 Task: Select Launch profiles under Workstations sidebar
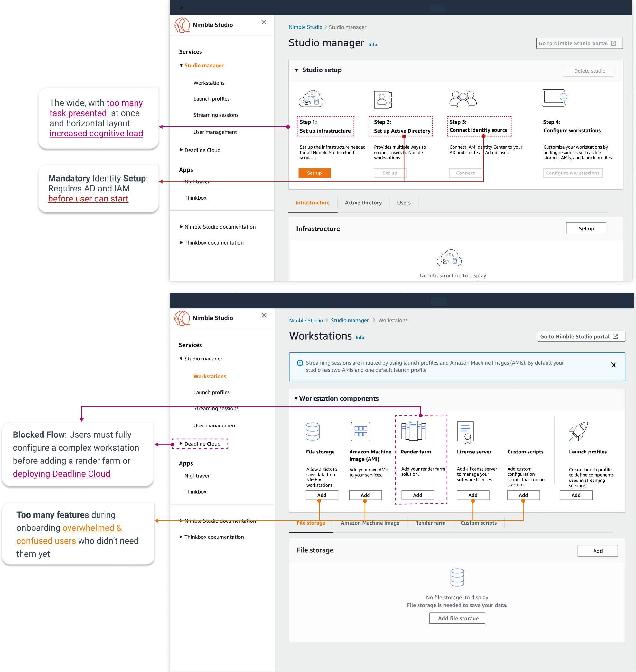(211, 392)
